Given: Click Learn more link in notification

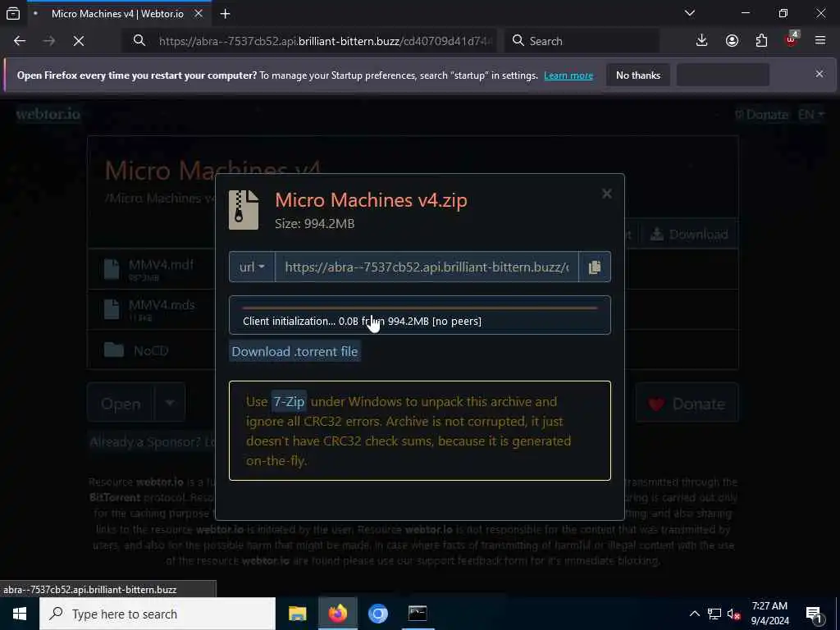Looking at the screenshot, I should click(568, 75).
